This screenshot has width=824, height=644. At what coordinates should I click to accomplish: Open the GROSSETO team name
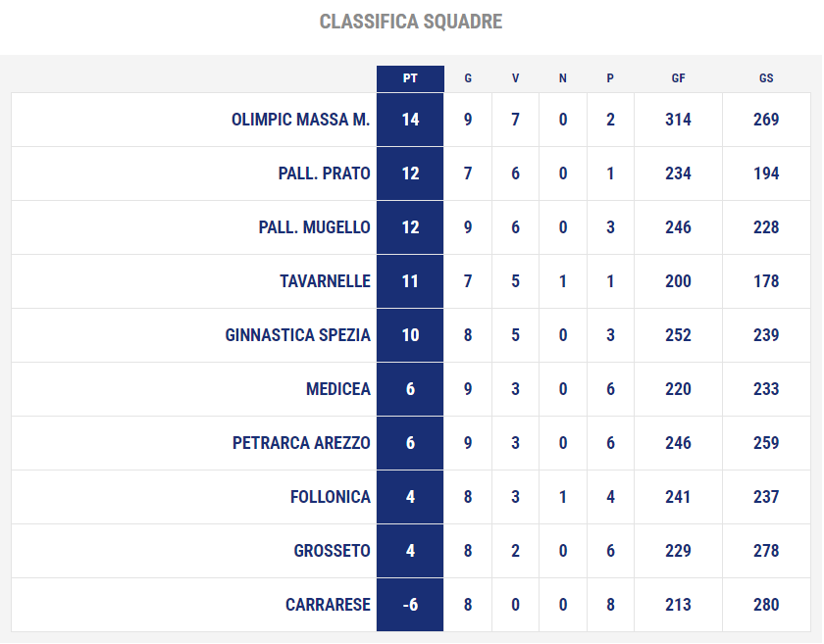click(x=333, y=551)
